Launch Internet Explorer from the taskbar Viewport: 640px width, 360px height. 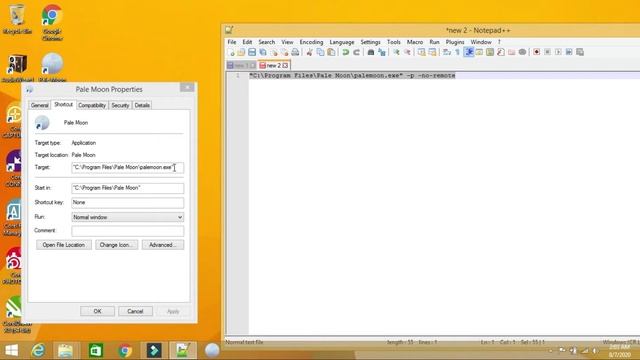coord(38,350)
